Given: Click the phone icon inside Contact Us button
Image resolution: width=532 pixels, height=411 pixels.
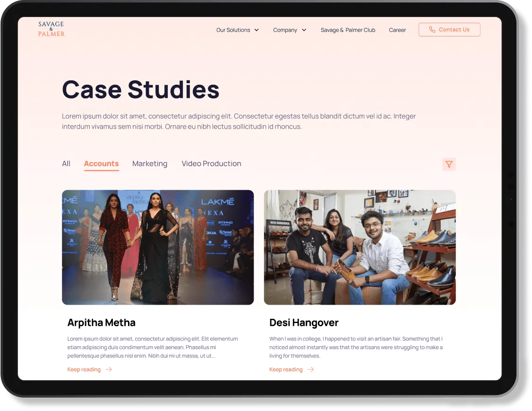Looking at the screenshot, I should (432, 29).
